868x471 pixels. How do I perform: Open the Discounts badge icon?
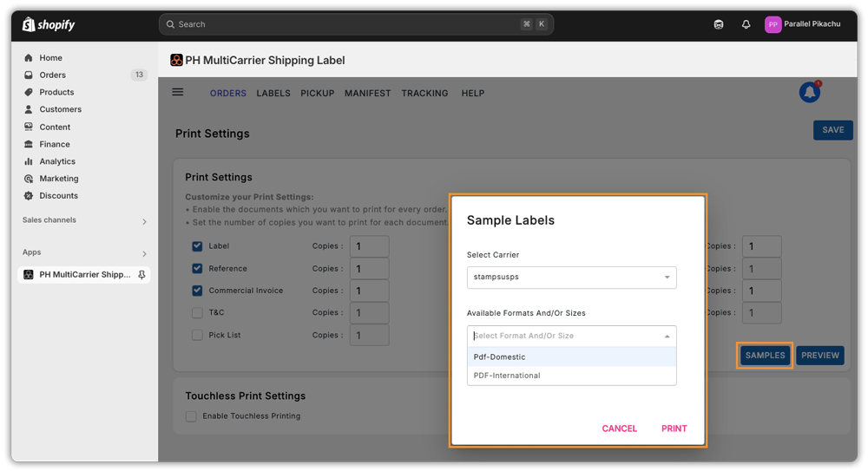pos(29,195)
